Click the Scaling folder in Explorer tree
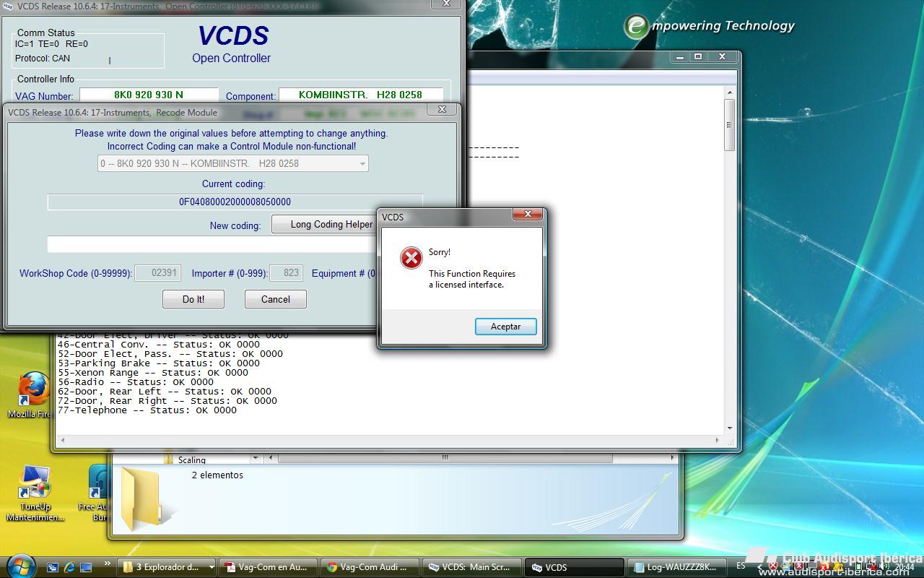 [x=191, y=460]
